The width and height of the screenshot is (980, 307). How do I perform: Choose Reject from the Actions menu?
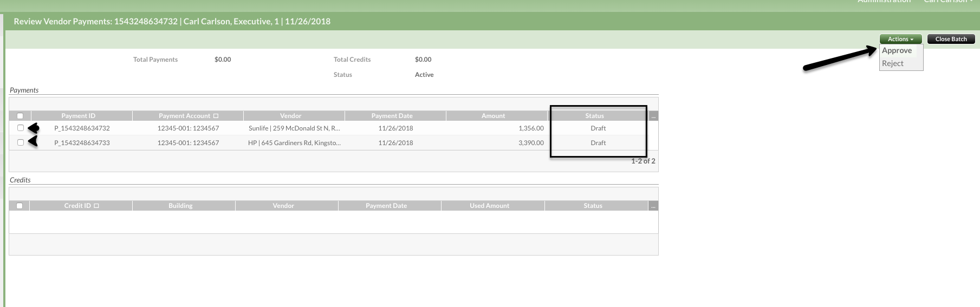(892, 63)
